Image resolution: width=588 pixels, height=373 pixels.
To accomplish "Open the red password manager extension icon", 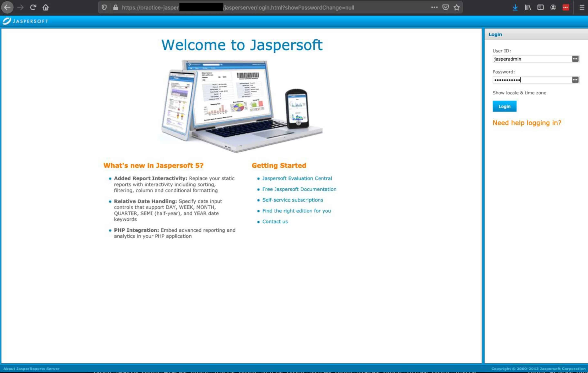I will tap(566, 7).
